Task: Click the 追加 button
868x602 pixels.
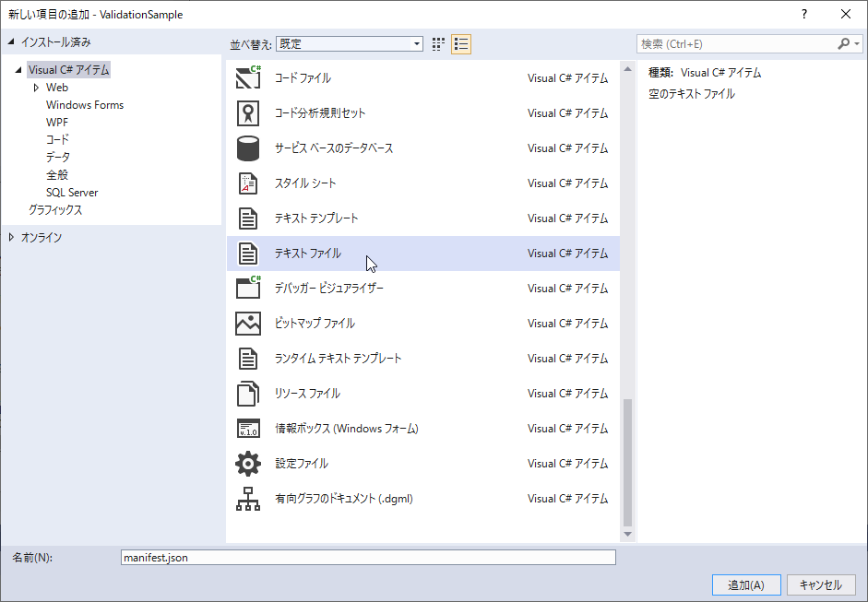Action: click(745, 584)
